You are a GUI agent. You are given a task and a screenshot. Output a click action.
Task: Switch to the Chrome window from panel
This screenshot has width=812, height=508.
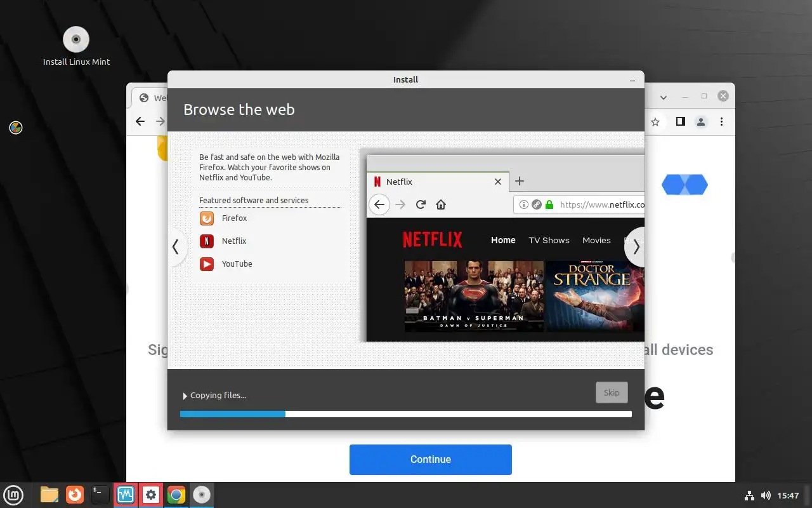coord(176,495)
